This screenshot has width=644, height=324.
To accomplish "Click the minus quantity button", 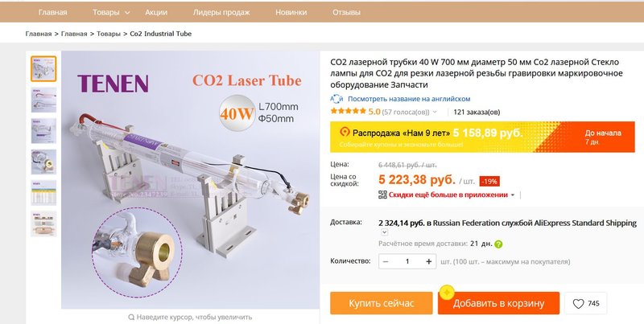I will 386,261.
